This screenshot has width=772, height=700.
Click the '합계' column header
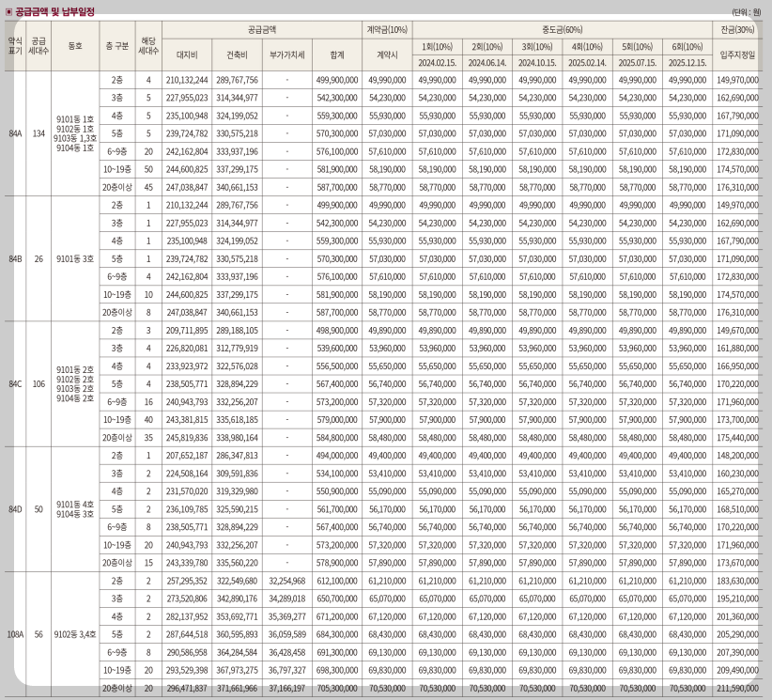[x=337, y=54]
